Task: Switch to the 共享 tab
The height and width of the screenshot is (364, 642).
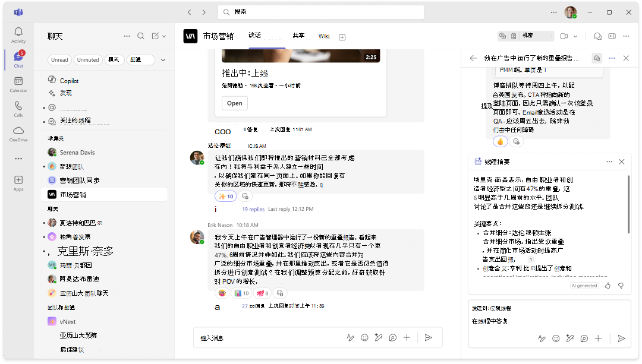Action: (x=299, y=36)
